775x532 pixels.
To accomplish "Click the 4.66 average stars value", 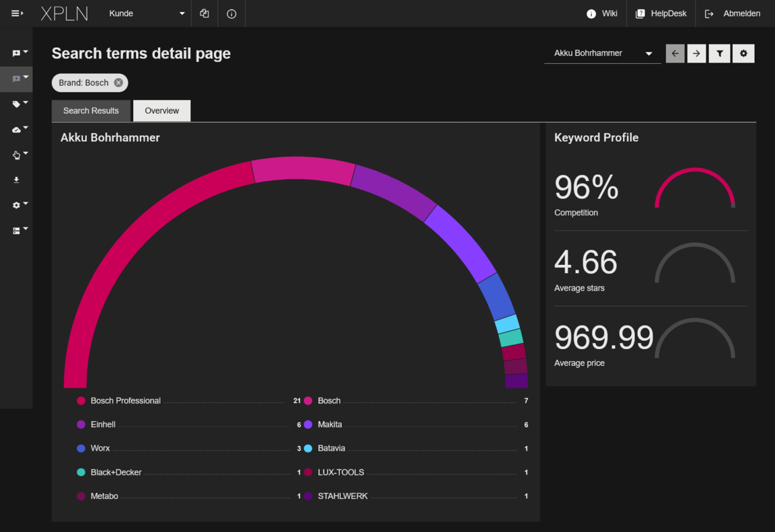I will coord(586,262).
